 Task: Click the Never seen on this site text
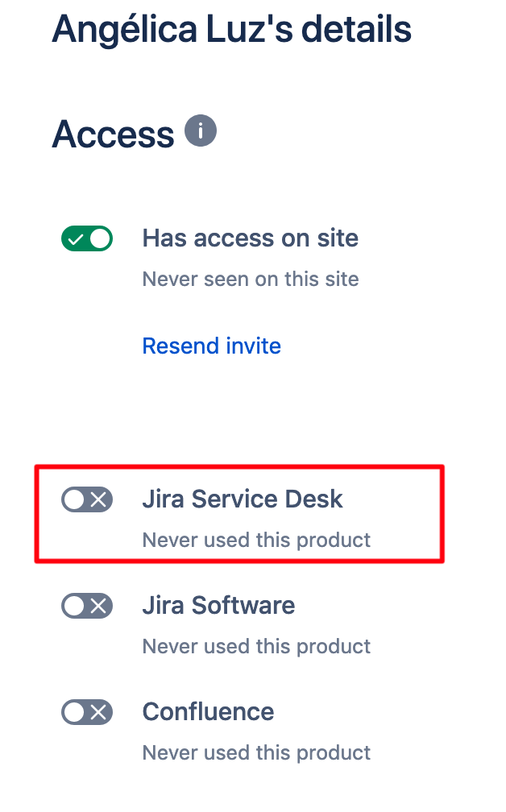click(250, 279)
